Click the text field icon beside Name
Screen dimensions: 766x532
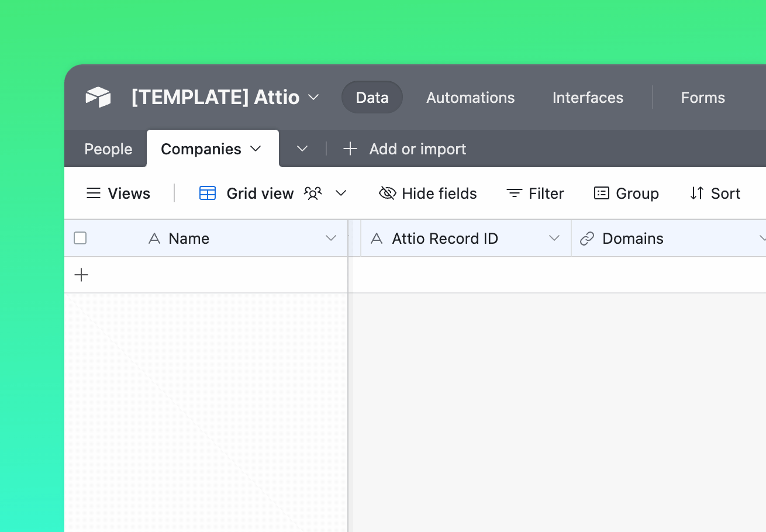point(154,239)
